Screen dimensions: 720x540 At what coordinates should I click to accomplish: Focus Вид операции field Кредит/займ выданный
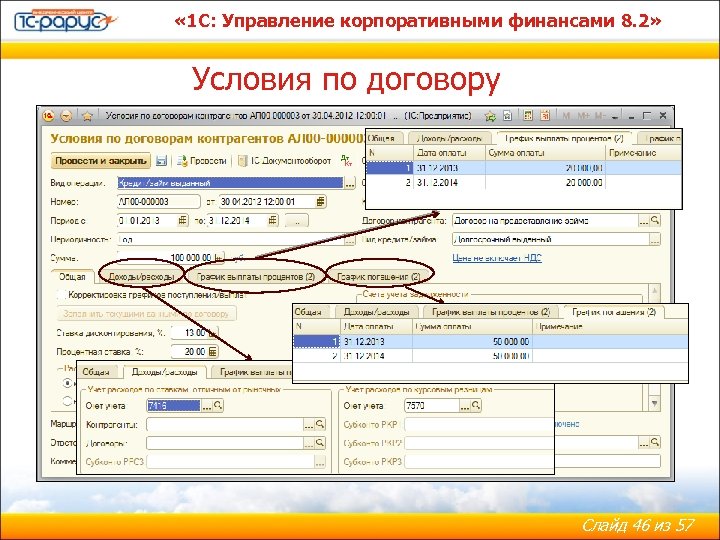click(230, 183)
